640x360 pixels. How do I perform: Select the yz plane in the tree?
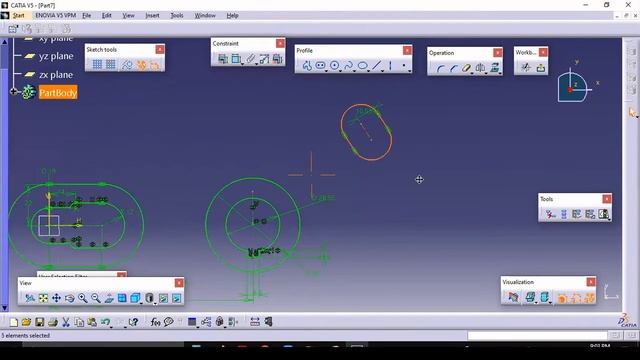[56, 56]
